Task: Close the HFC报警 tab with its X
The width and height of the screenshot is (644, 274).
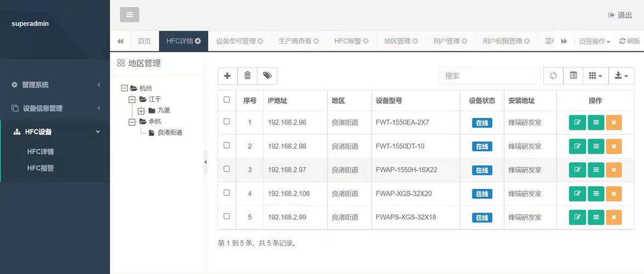Action: (x=366, y=41)
